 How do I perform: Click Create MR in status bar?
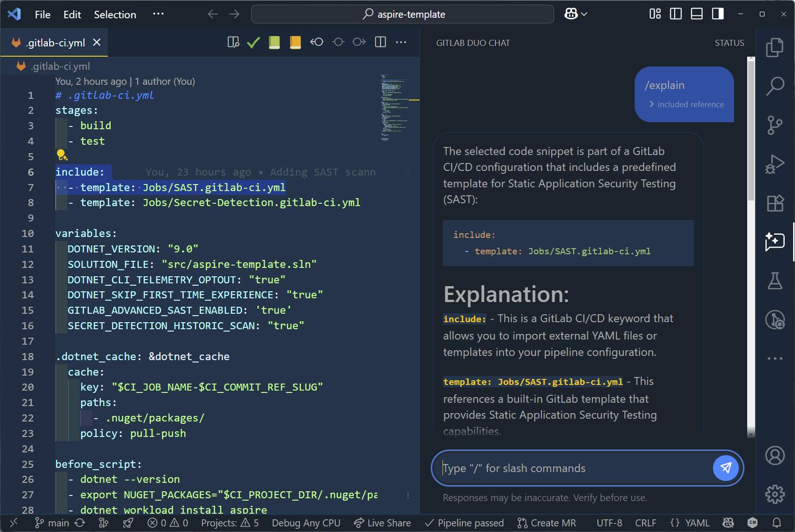click(547, 523)
